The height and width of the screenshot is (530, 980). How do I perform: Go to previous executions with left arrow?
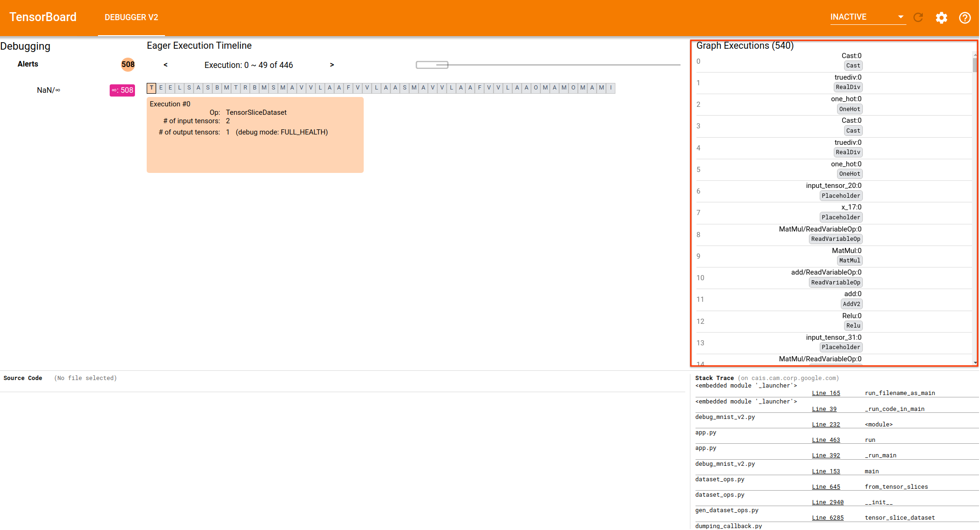(x=165, y=65)
